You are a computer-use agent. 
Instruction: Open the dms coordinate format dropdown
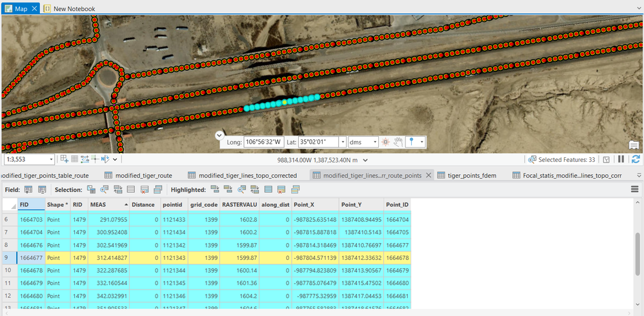[374, 142]
